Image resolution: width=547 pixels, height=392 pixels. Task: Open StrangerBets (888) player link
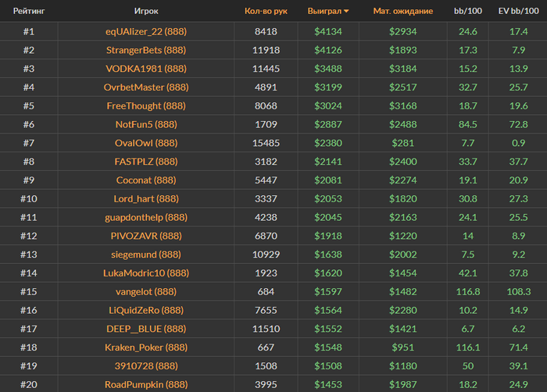tap(145, 50)
